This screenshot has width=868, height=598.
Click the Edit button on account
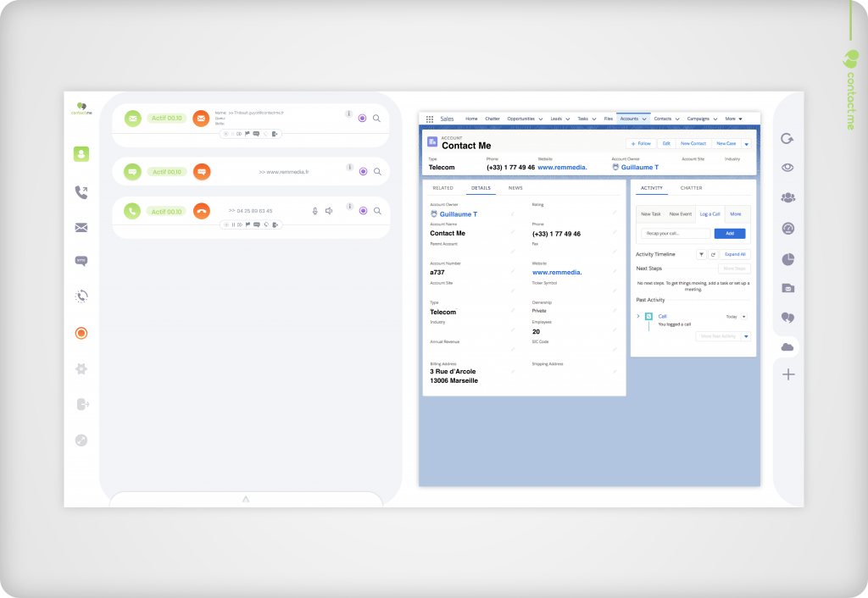tap(666, 143)
